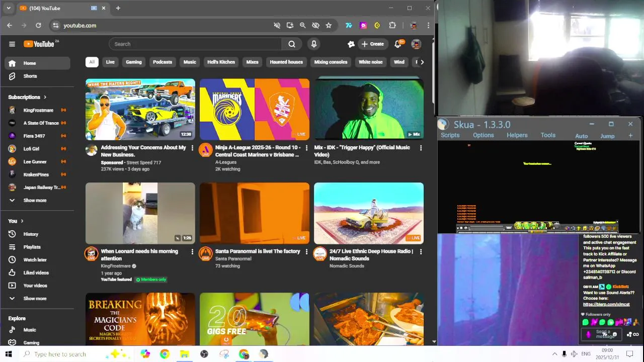Open the Scripts menu in Skua
644x362 pixels.
450,135
